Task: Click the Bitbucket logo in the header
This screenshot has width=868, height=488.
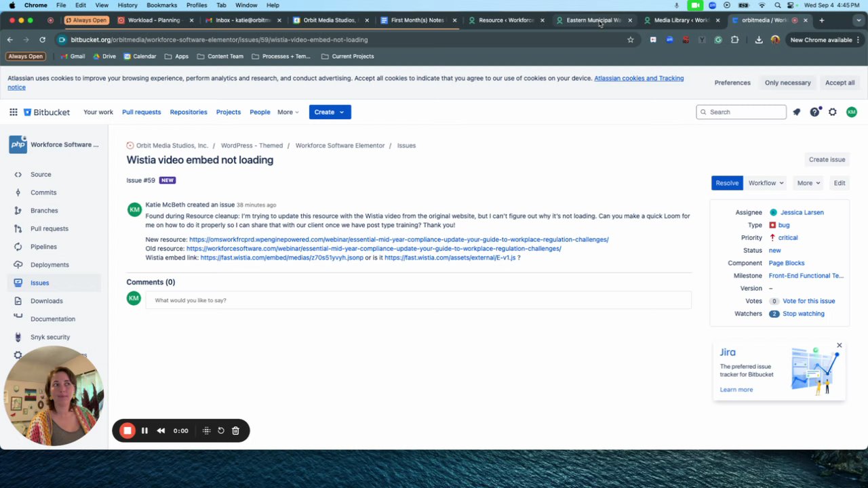Action: point(47,112)
